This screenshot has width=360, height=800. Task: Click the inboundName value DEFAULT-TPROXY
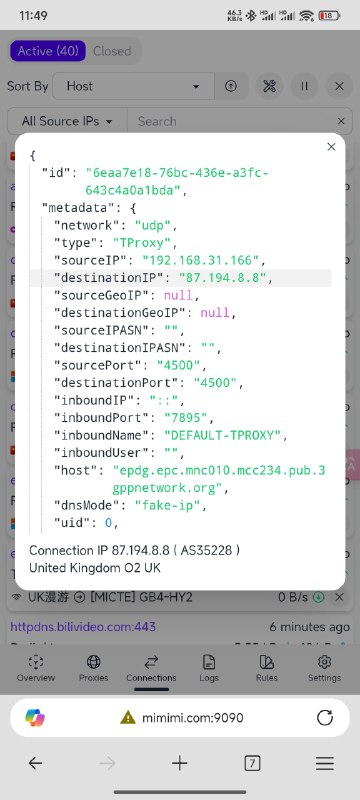[x=223, y=435]
